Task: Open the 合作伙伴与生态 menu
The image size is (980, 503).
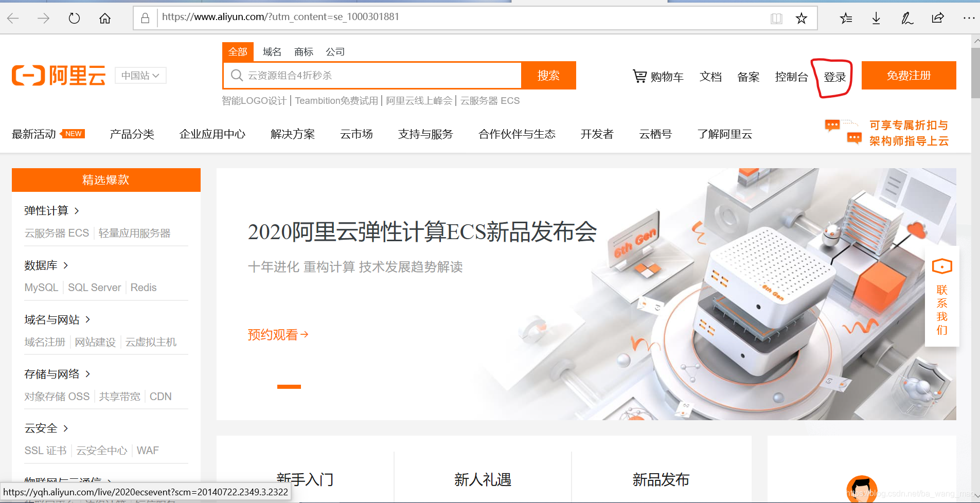Action: point(517,134)
